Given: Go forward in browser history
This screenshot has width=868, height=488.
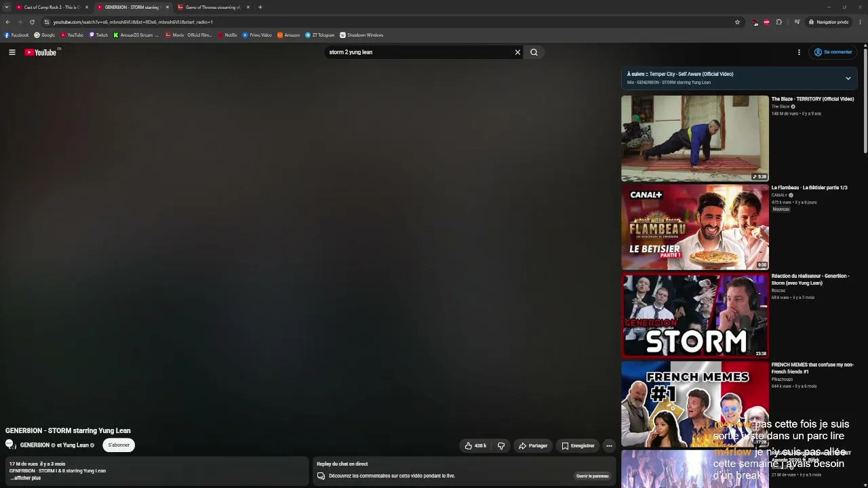Looking at the screenshot, I should pos(20,22).
